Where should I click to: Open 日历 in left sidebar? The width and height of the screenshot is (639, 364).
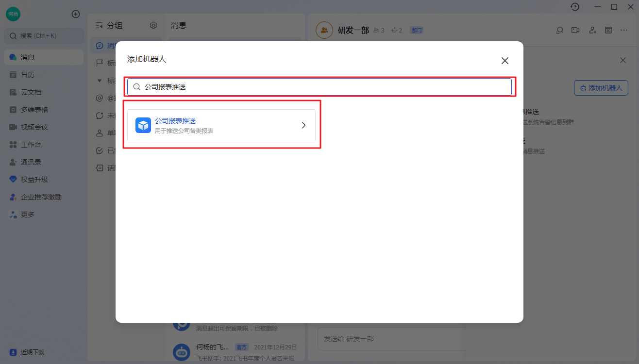pyautogui.click(x=28, y=75)
